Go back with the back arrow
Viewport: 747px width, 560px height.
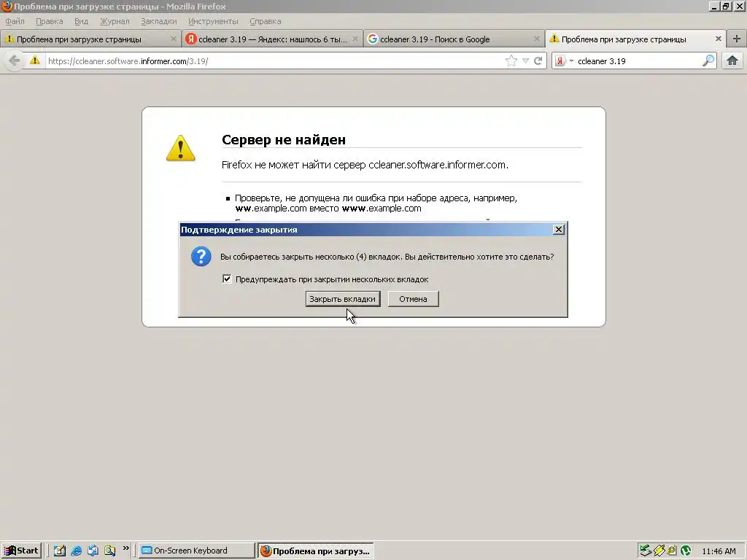pyautogui.click(x=15, y=61)
